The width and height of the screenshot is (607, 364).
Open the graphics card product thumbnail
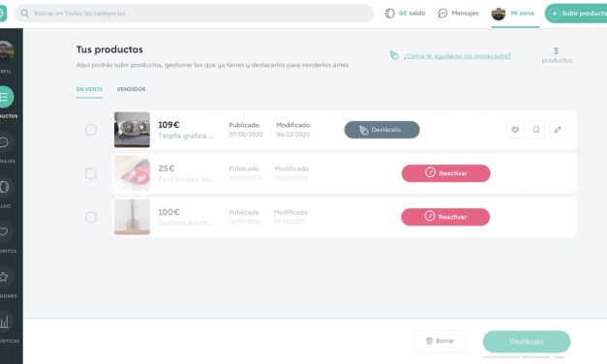(x=132, y=130)
